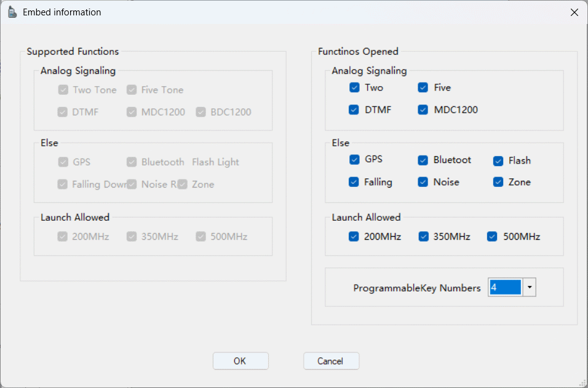Click the grayed-out BDC1200 supported checkbox
Viewport: 588px width, 388px height.
[x=201, y=112]
